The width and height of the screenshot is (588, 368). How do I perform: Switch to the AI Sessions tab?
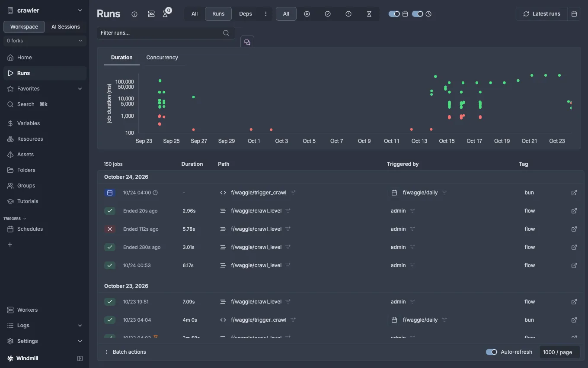(x=66, y=26)
